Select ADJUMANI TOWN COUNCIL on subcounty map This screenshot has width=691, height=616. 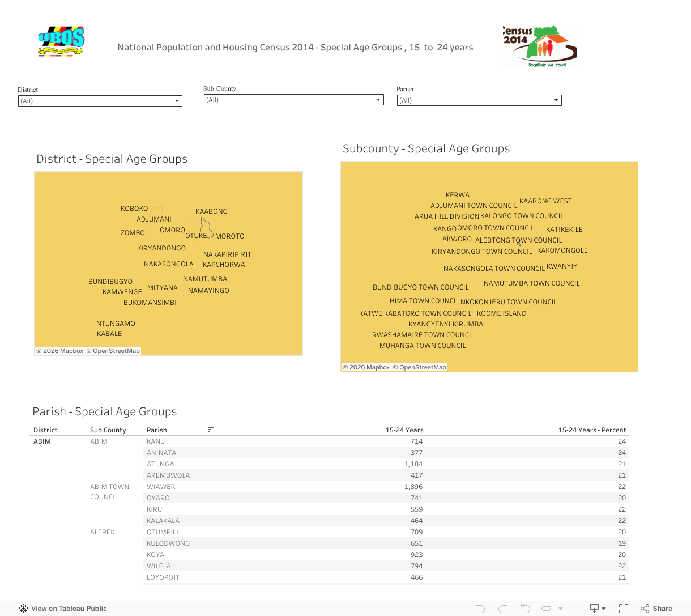point(474,206)
